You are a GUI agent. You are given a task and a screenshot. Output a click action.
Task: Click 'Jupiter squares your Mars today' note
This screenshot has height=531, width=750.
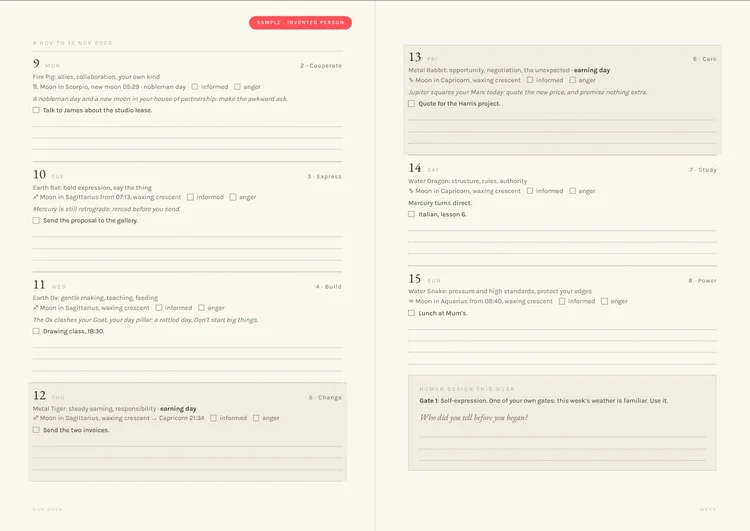point(527,92)
